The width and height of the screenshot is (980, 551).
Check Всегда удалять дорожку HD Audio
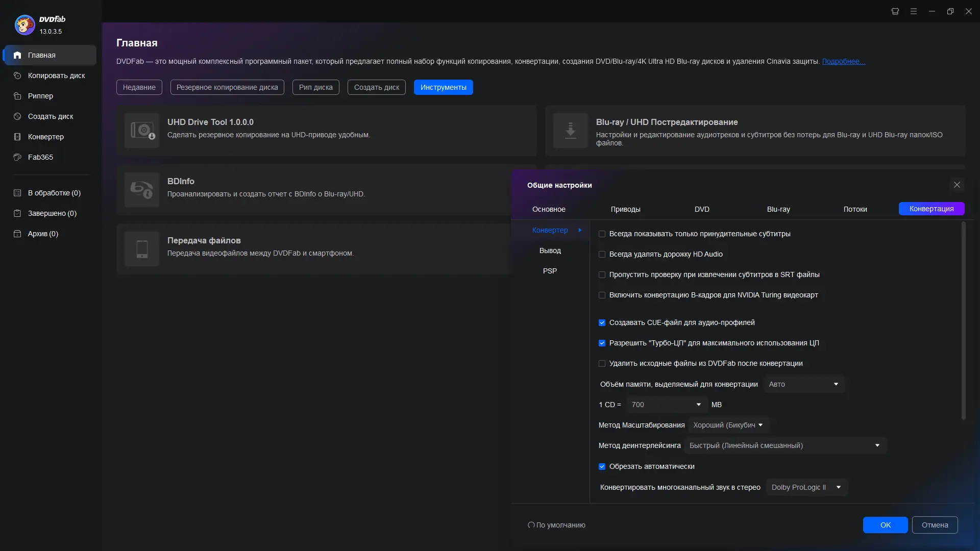point(602,255)
